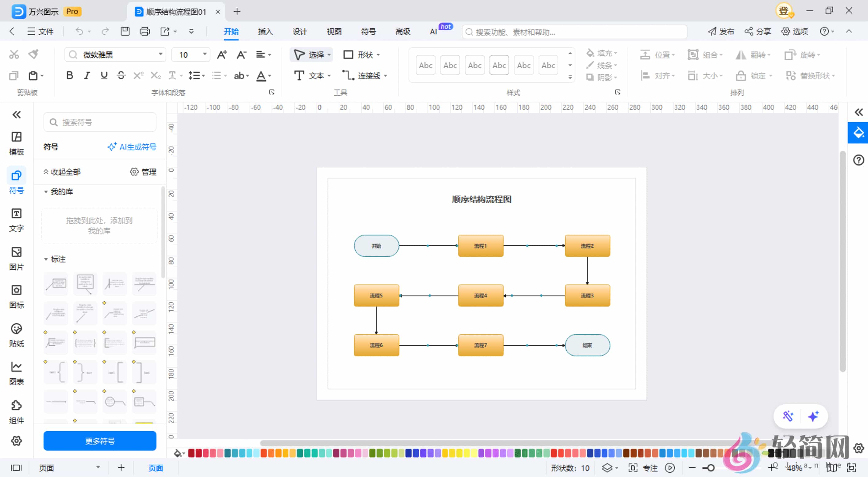Image resolution: width=868 pixels, height=477 pixels.
Task: Switch to the 模板 sidebar panel
Action: click(x=16, y=143)
